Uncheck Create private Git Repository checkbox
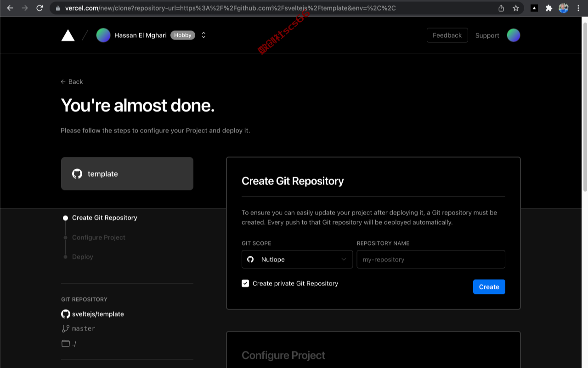 click(x=245, y=283)
